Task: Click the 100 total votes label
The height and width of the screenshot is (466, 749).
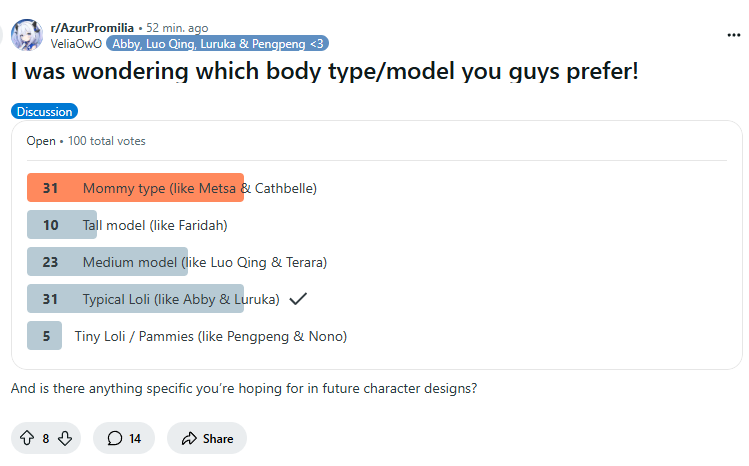Action: 107,141
